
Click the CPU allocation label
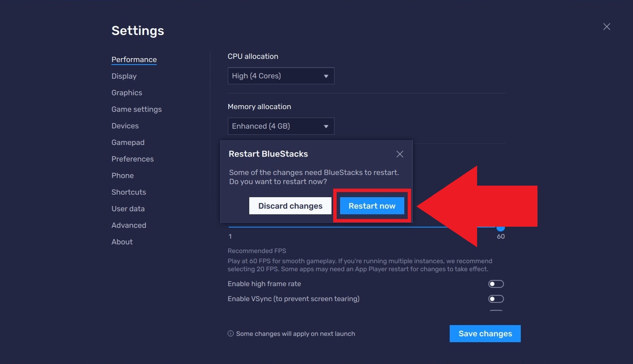click(253, 56)
